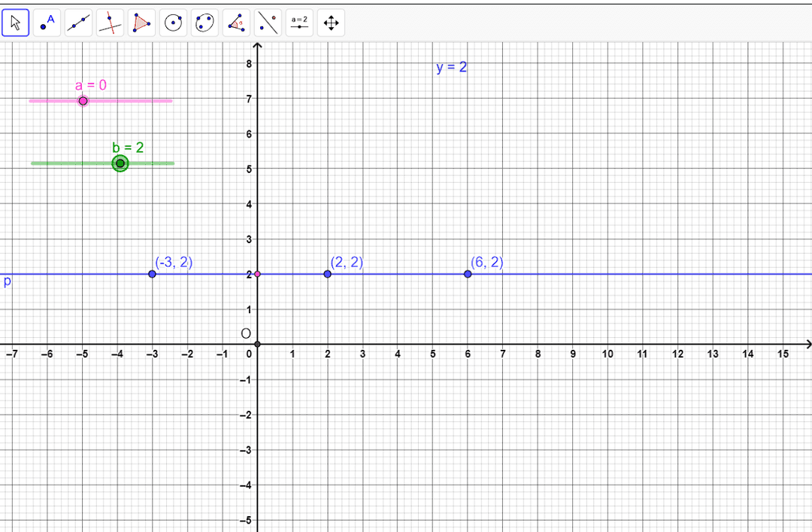Click the point labeled (-3, 2)
812x532 pixels.
(x=152, y=274)
